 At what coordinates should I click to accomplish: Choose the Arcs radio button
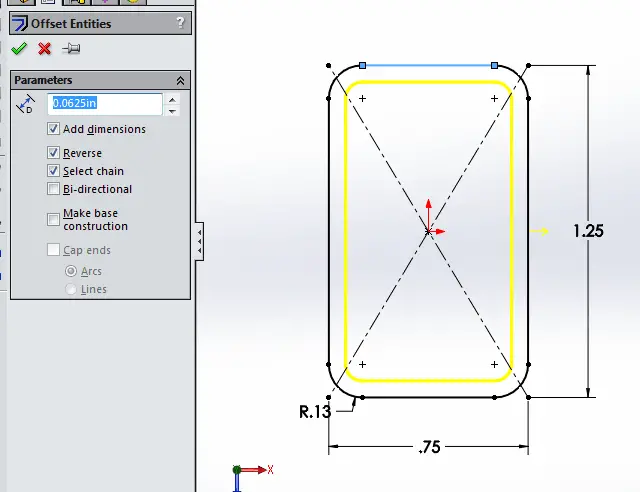tap(71, 271)
